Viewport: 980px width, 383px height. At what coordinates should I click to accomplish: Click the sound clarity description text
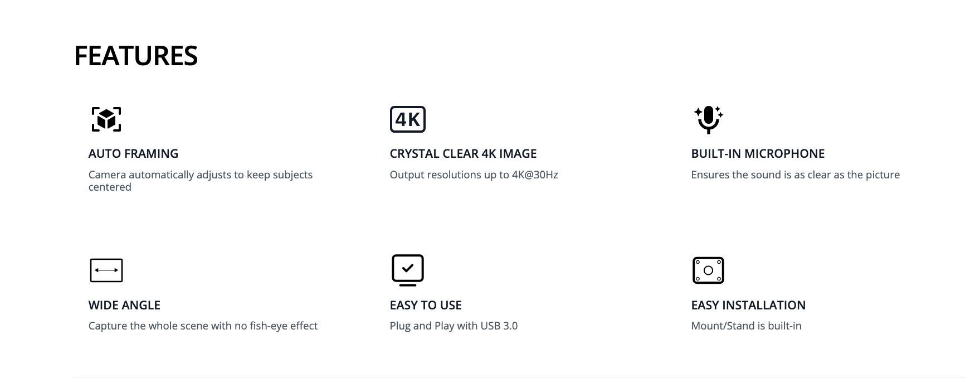coord(795,174)
